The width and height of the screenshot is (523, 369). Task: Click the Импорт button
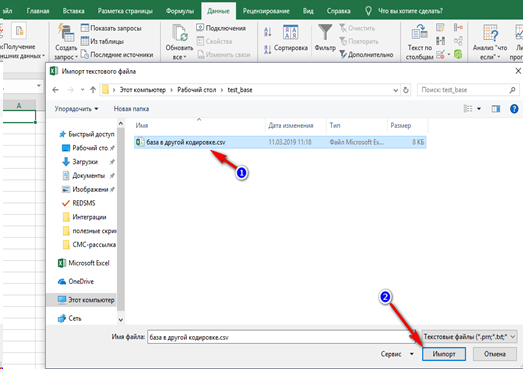click(x=444, y=354)
